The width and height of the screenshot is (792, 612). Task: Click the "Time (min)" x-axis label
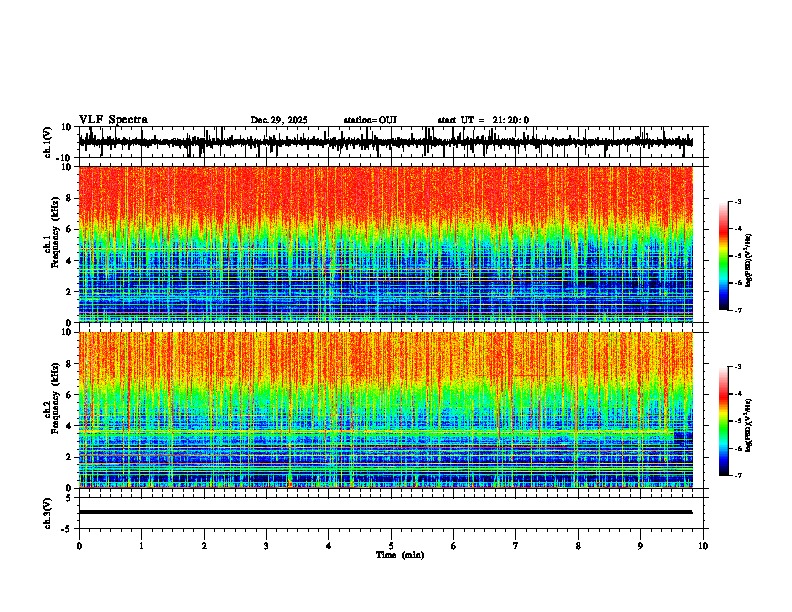click(x=400, y=555)
